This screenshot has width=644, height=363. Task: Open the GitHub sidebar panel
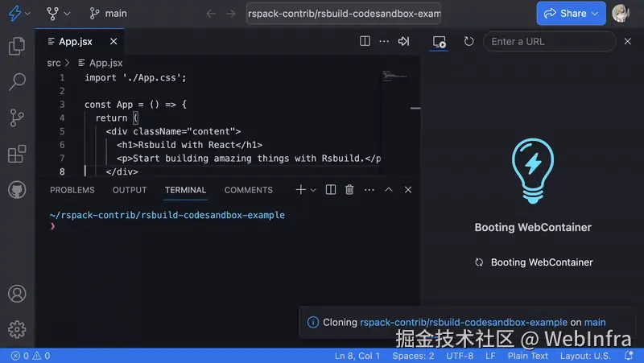pos(17,190)
